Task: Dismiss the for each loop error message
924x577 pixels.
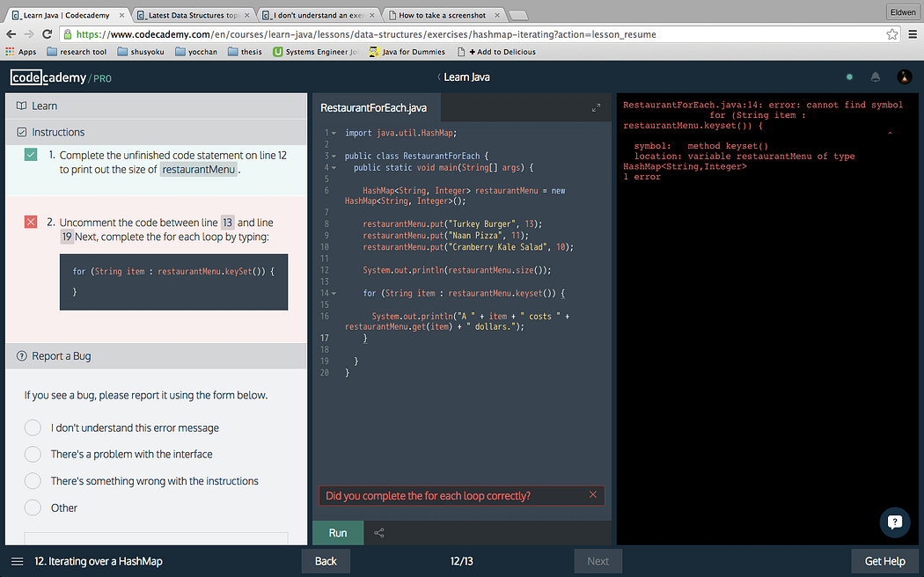Action: pyautogui.click(x=593, y=494)
